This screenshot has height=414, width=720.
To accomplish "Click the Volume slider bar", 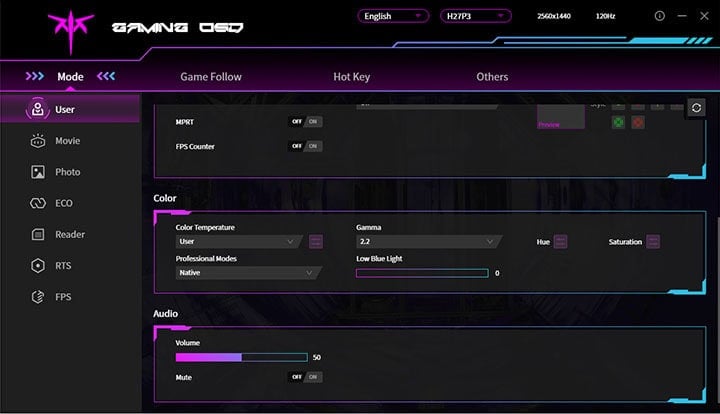I will (241, 357).
